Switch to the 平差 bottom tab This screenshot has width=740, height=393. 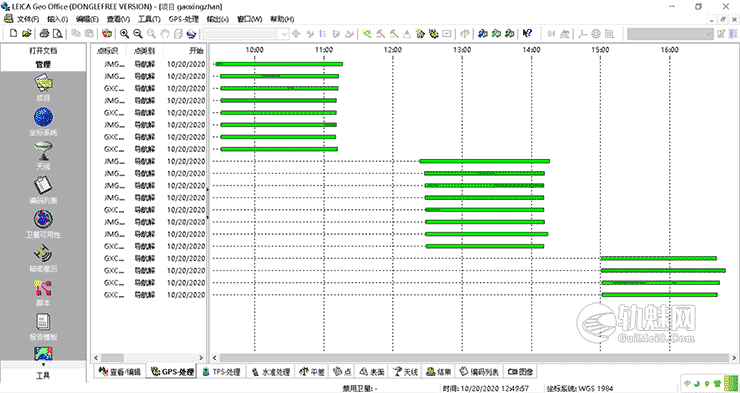(312, 371)
